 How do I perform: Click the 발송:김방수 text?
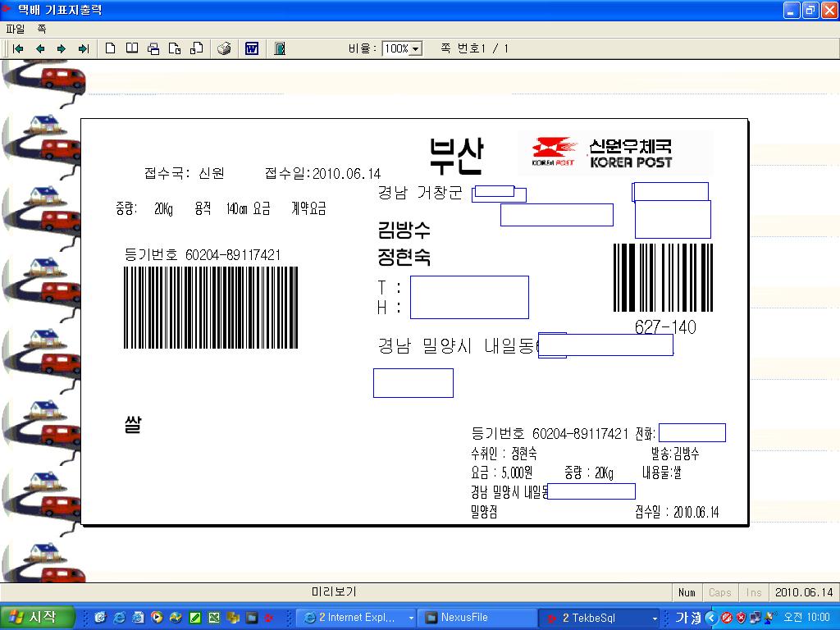point(675,454)
